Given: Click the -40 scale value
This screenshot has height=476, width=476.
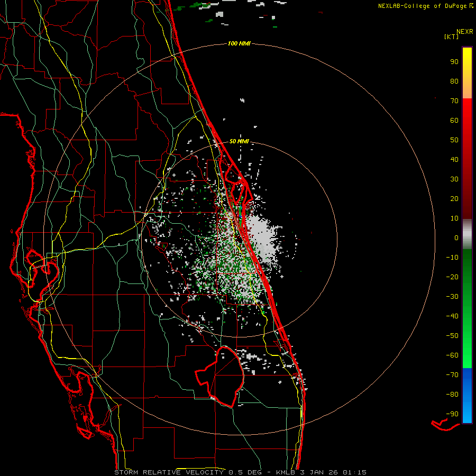Looking at the screenshot, I should pyautogui.click(x=452, y=316).
